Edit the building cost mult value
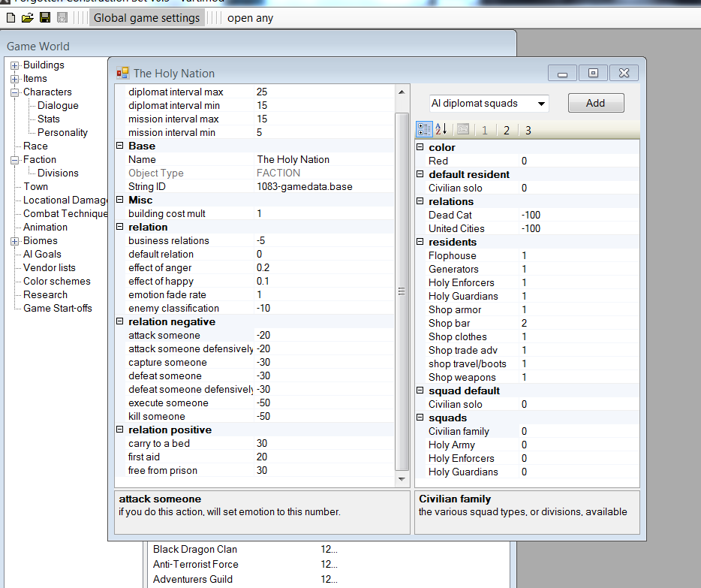This screenshot has height=588, width=701. (324, 214)
